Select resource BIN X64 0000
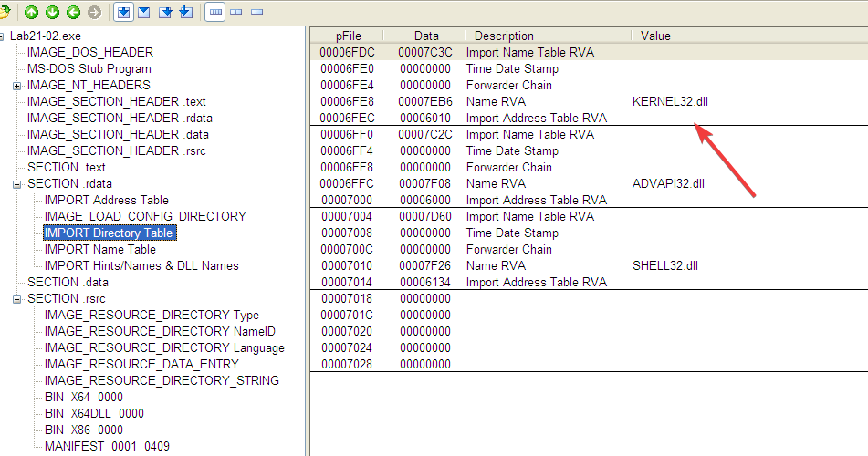 point(84,398)
